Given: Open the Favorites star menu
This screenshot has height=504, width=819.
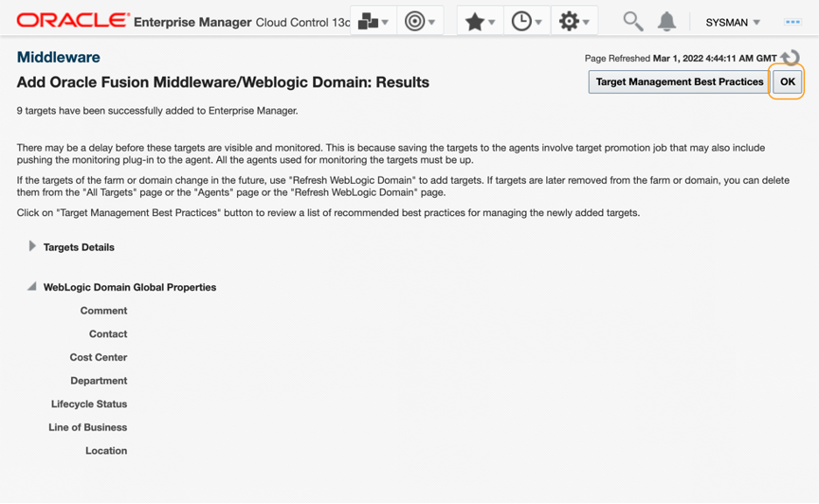Looking at the screenshot, I should (x=479, y=21).
